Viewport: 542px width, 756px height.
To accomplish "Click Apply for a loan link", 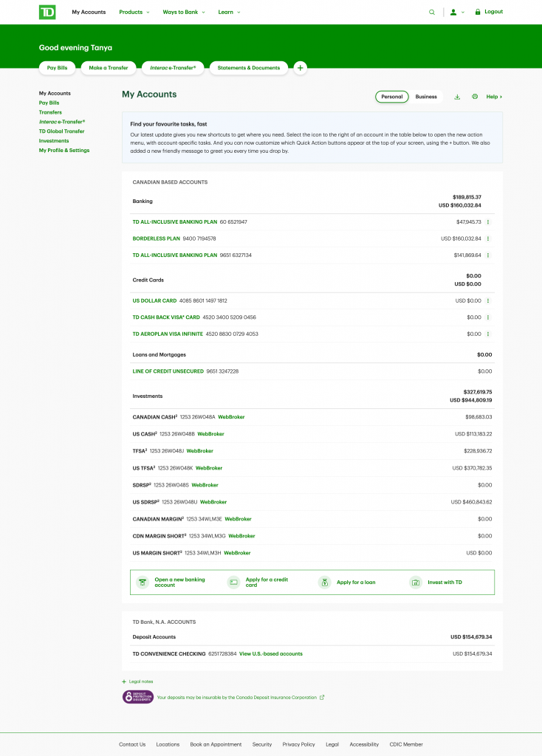I will point(356,583).
